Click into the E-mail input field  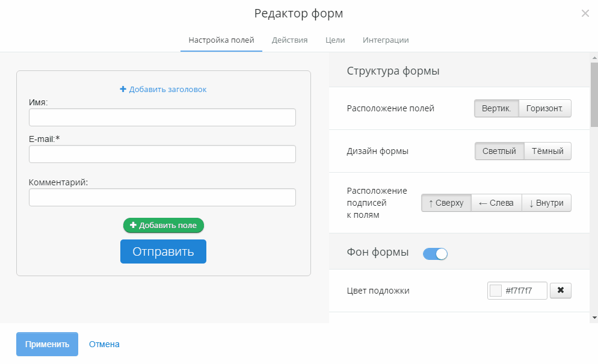(162, 154)
